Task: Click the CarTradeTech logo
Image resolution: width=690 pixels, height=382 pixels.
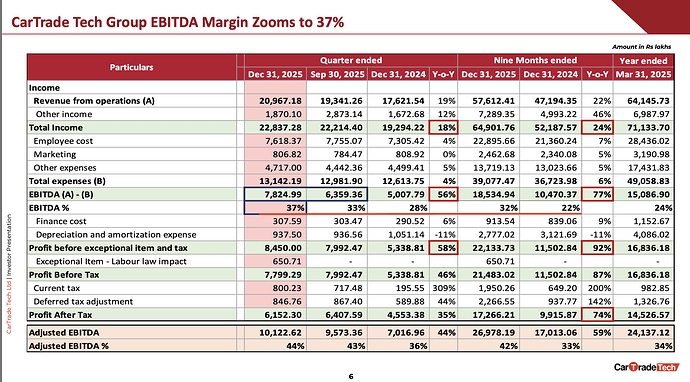Action: point(647,367)
